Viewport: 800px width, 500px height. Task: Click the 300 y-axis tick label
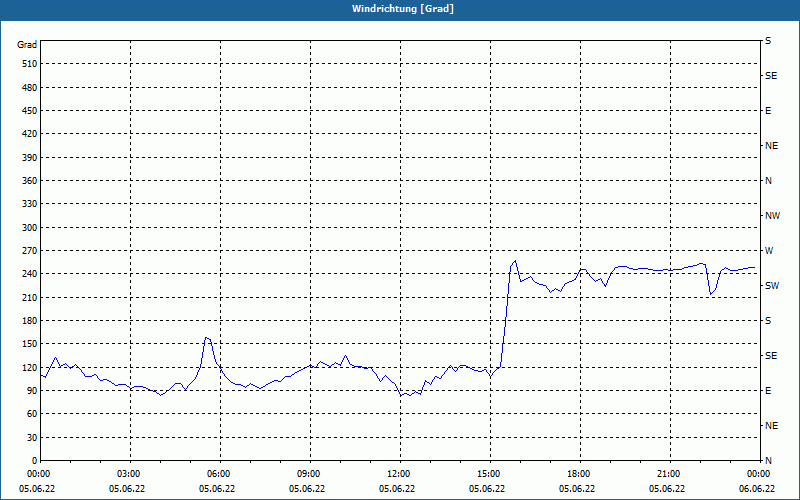(x=30, y=228)
